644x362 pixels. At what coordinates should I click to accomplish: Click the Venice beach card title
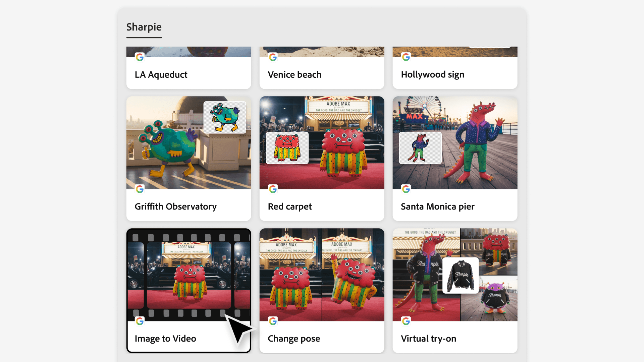(294, 74)
